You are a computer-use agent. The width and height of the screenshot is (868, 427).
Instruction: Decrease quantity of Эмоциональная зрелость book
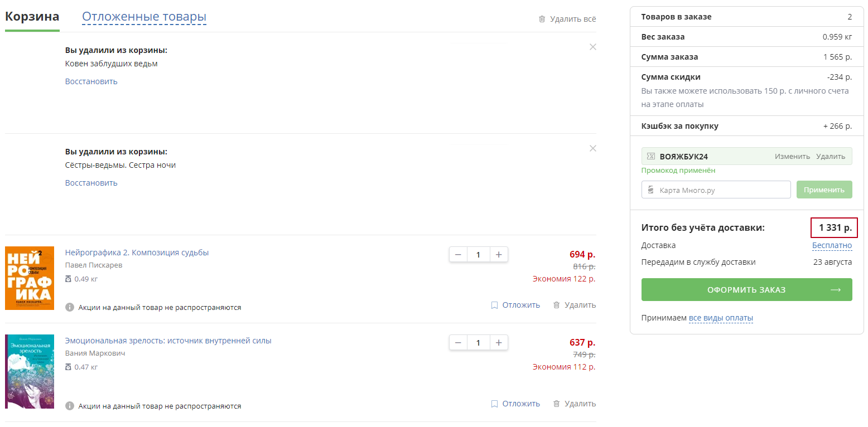pos(458,343)
